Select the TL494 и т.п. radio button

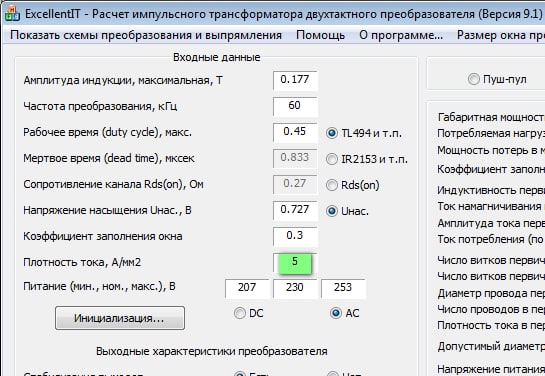[364, 133]
